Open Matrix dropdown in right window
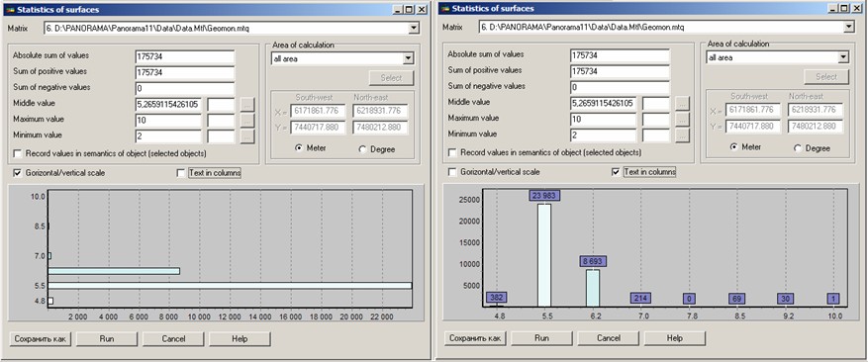 click(x=848, y=27)
